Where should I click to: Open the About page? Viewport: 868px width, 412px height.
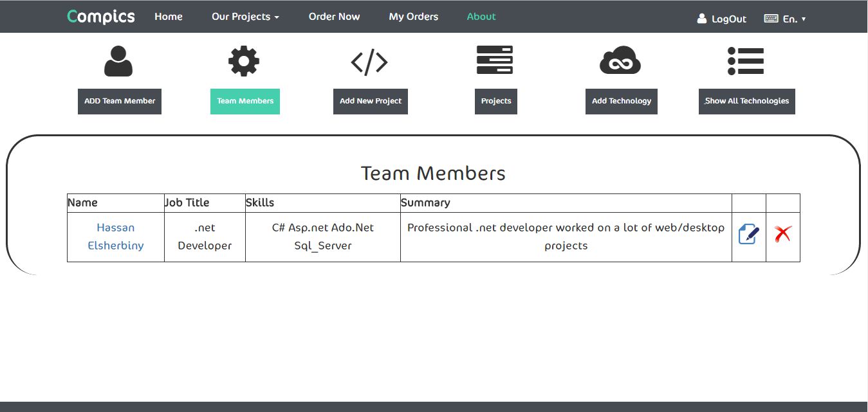pyautogui.click(x=481, y=17)
